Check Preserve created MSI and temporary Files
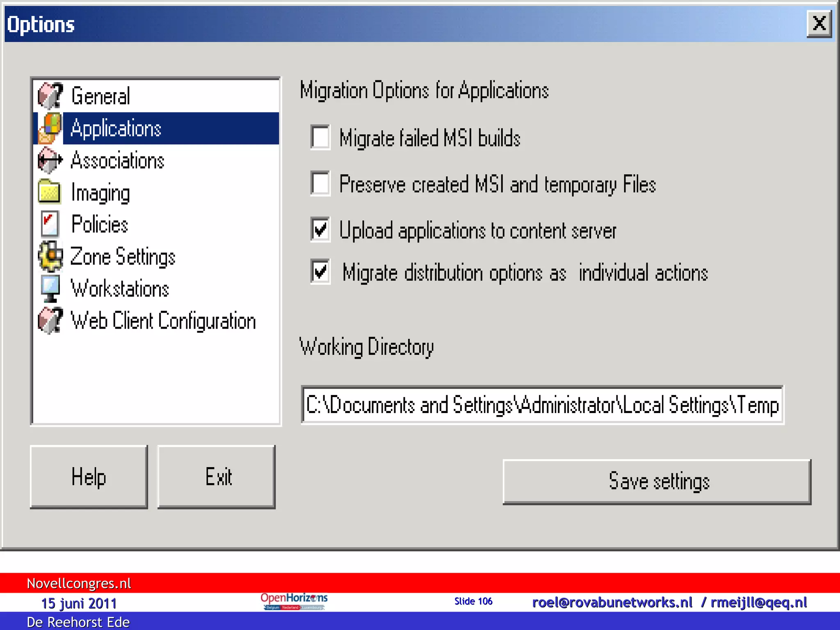Viewport: 840px width, 630px height. (320, 183)
